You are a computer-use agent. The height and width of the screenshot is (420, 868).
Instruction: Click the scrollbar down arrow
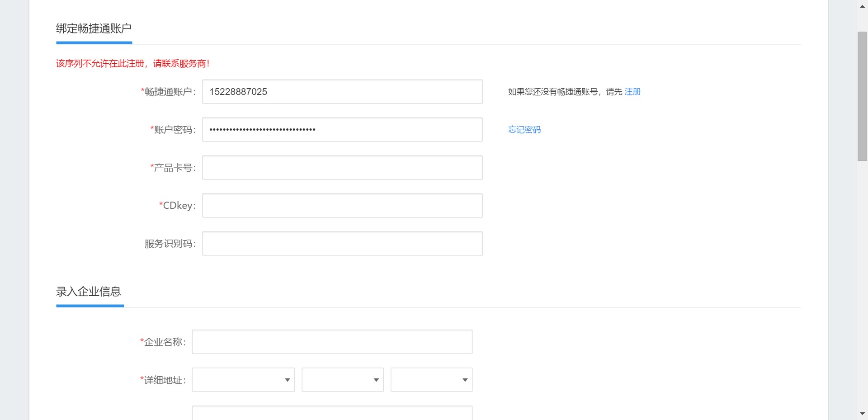click(862, 414)
